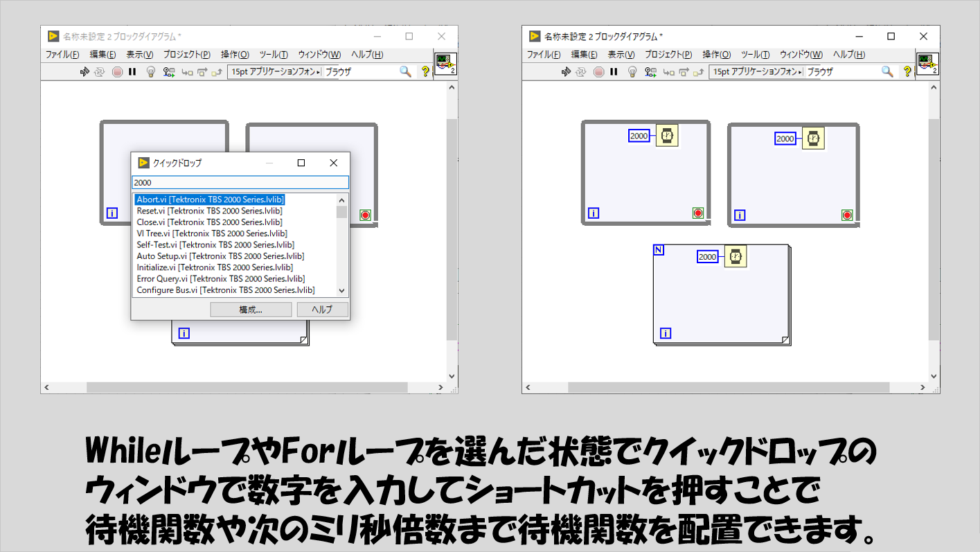Click horizontal scroll-left arrow, window behind Quick Drop
Screen dimensions: 980x552
(x=46, y=388)
